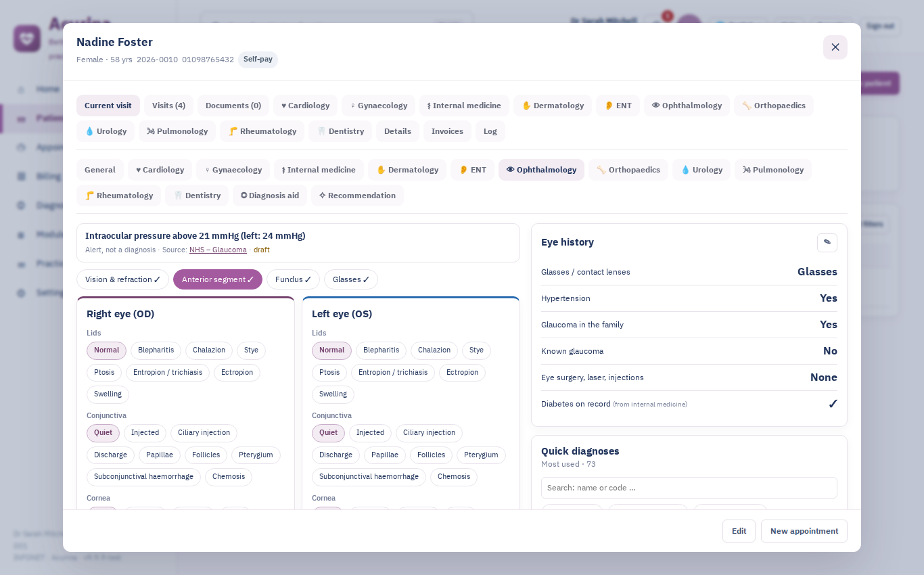Click the quick diagnoses search field
Image resolution: width=924 pixels, height=575 pixels.
689,488
